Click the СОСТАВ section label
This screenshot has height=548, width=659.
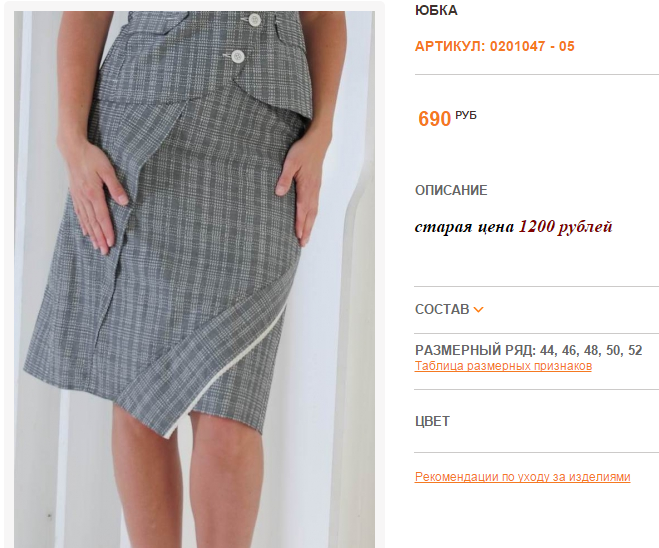coord(442,309)
